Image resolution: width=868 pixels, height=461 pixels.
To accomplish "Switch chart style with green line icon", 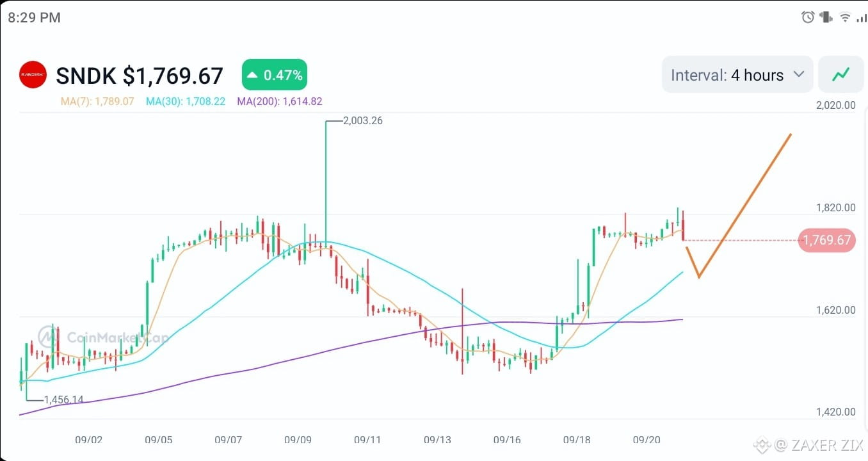I will tap(840, 75).
